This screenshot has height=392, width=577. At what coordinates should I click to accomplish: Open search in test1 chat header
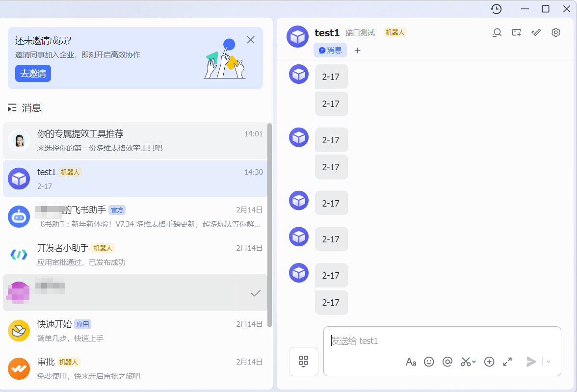(x=497, y=33)
